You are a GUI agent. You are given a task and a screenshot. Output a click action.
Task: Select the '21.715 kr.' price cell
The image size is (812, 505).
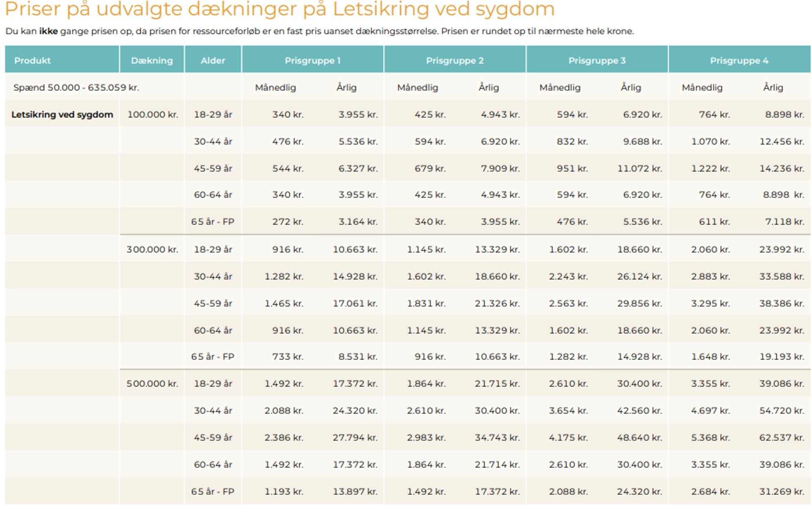pos(497,384)
